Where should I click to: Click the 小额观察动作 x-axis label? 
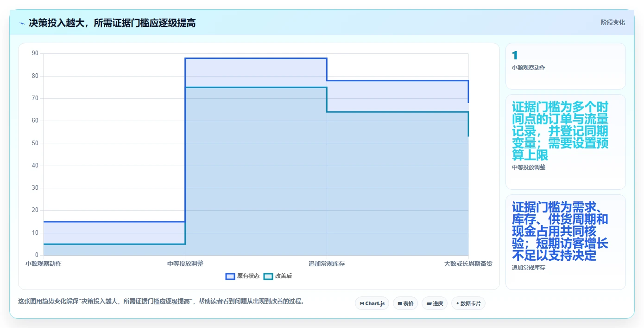(x=44, y=264)
